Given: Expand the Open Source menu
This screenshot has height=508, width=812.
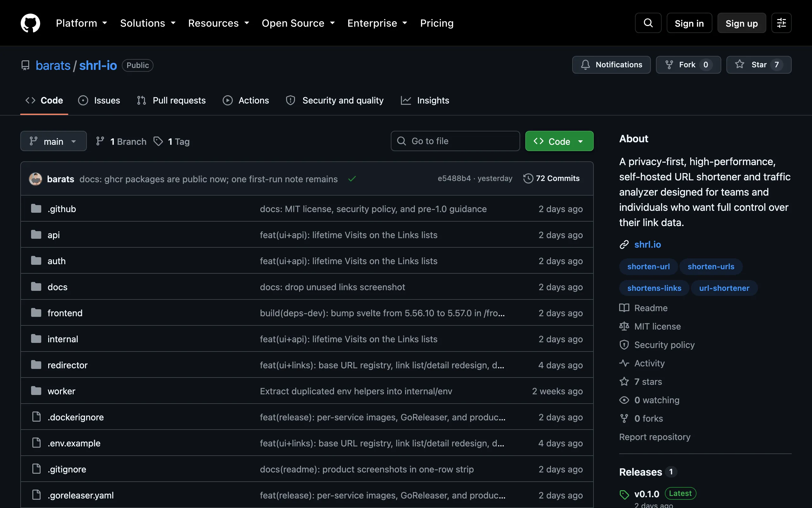Looking at the screenshot, I should tap(298, 23).
